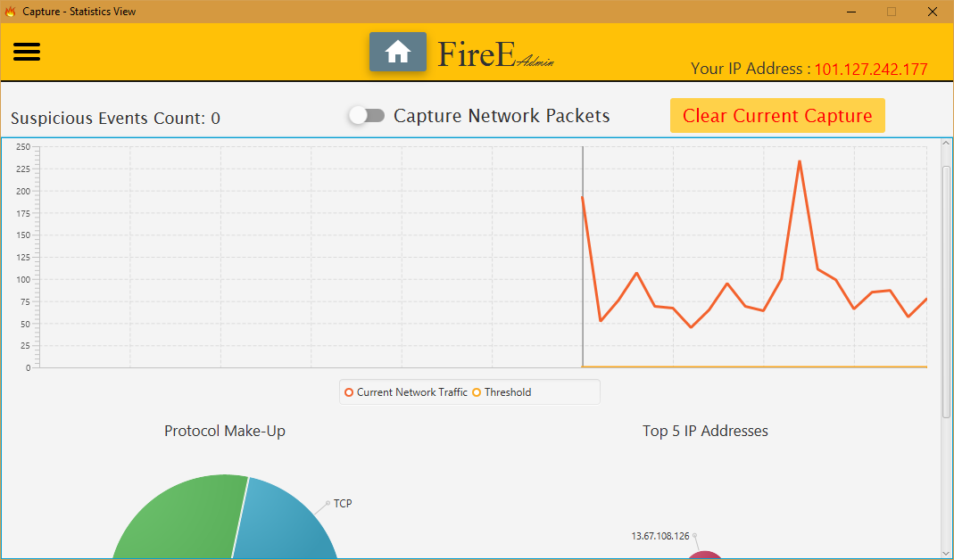The width and height of the screenshot is (954, 560).
Task: Click the 13.67.108.126 address label
Action: (x=660, y=536)
